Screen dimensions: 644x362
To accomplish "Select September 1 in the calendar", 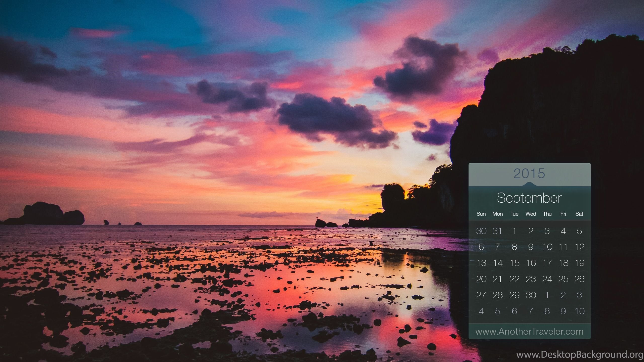I will point(514,231).
